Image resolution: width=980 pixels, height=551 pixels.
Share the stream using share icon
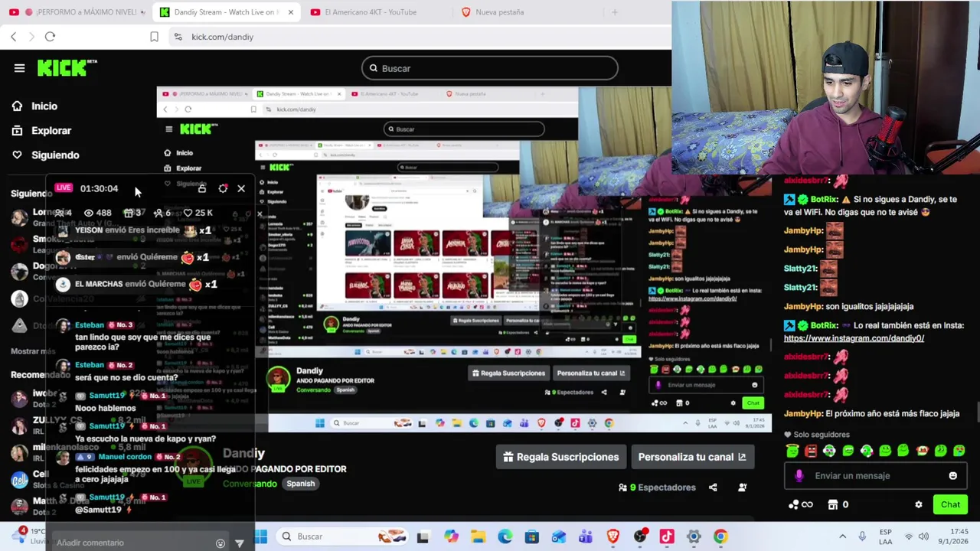click(713, 487)
